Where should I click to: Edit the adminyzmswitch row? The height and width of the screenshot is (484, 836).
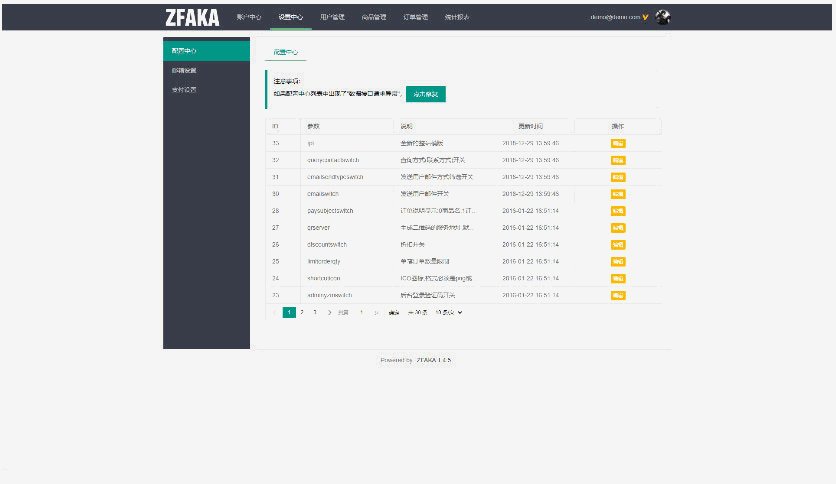click(x=618, y=295)
